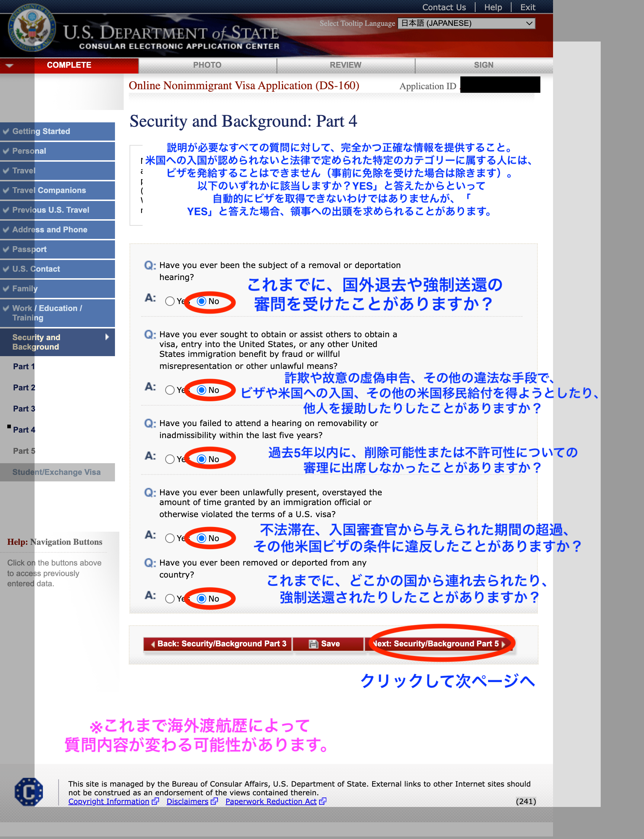The width and height of the screenshot is (644, 839).
Task: Choose Yes for removed or deported question
Action: 170,598
